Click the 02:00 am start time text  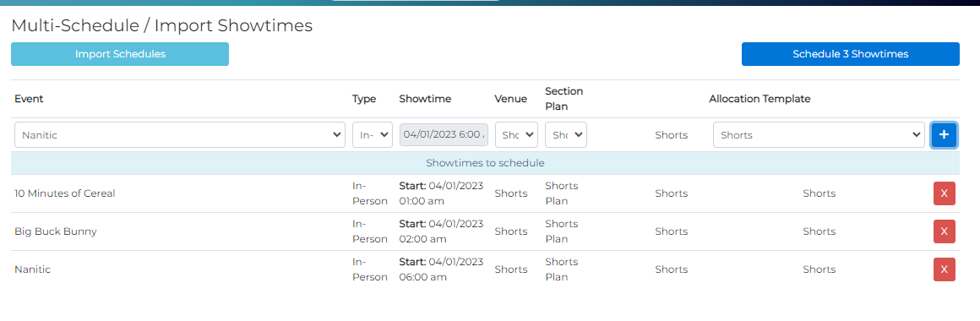[x=423, y=239]
